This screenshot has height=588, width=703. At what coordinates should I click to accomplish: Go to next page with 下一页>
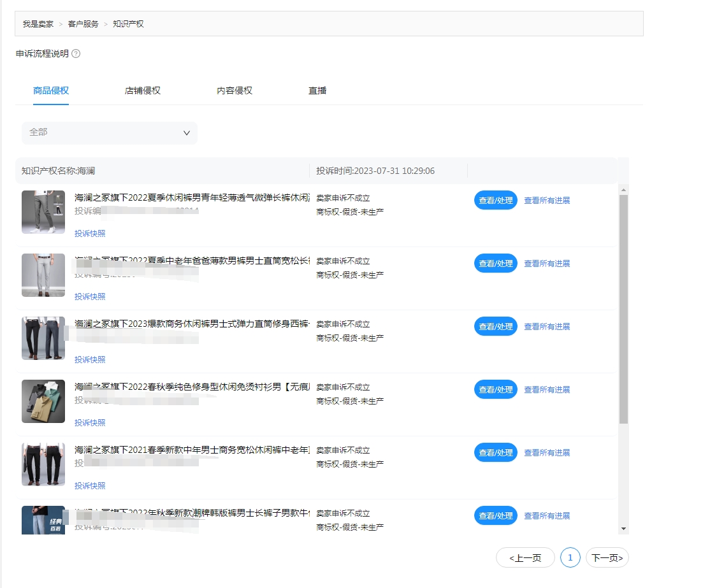click(x=607, y=558)
